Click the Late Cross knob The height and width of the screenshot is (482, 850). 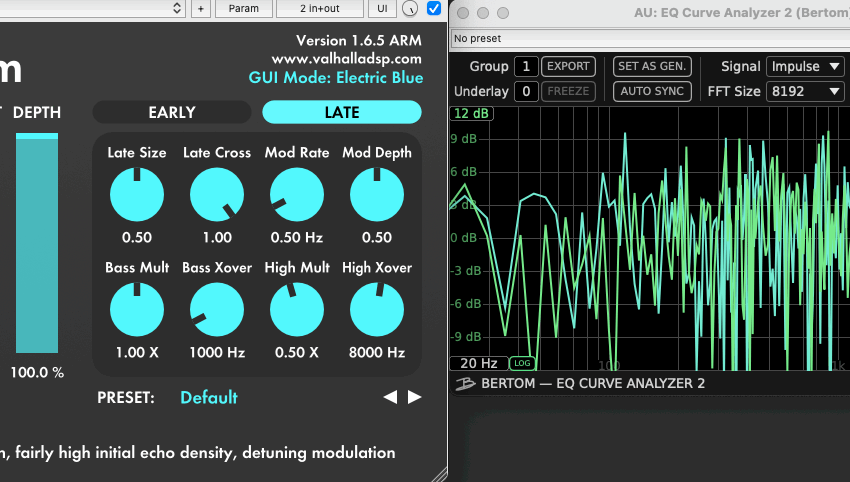(x=216, y=194)
